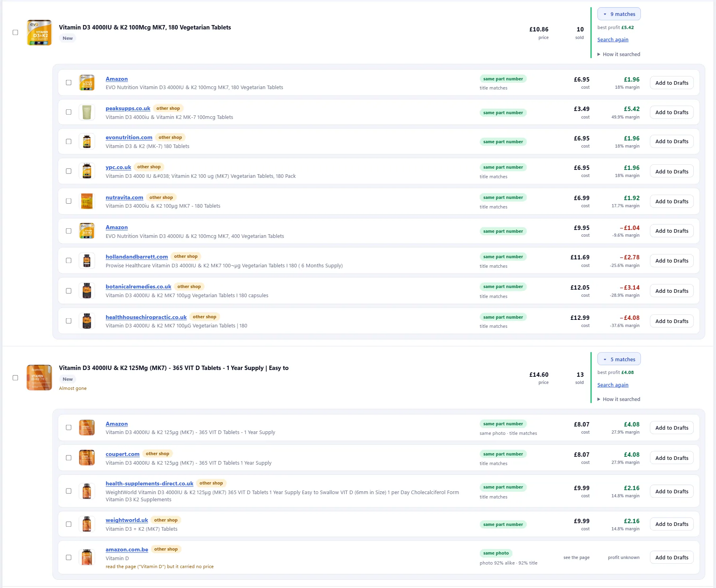The width and height of the screenshot is (716, 588).
Task: Open the EVO Vitamin D3 & K2 180 Tablets product thumbnail
Action: pyautogui.click(x=39, y=33)
